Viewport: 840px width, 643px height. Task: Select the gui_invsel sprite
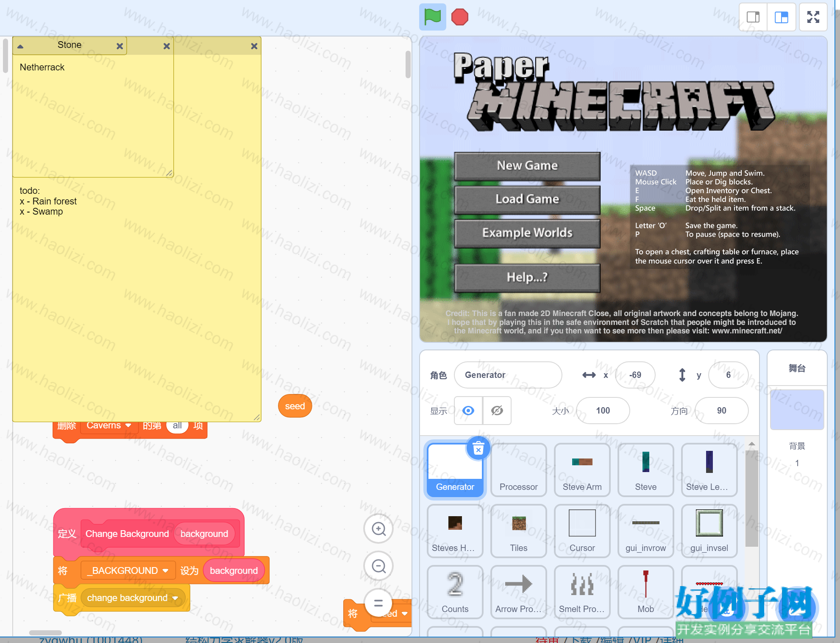click(x=709, y=531)
